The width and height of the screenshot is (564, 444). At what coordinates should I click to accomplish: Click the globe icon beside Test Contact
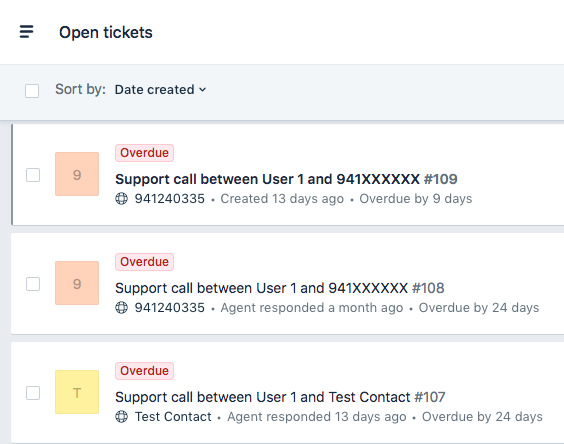122,417
